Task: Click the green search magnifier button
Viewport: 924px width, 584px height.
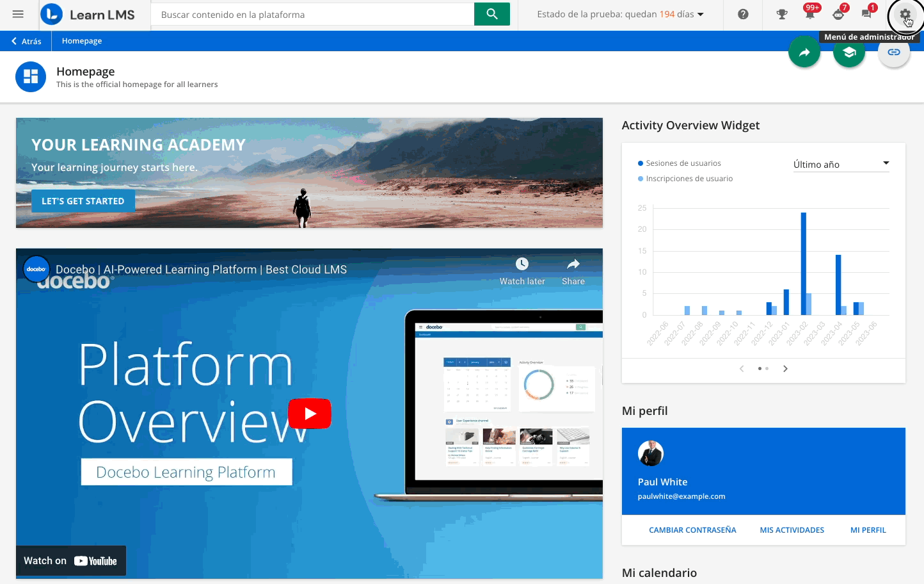Action: click(x=492, y=14)
